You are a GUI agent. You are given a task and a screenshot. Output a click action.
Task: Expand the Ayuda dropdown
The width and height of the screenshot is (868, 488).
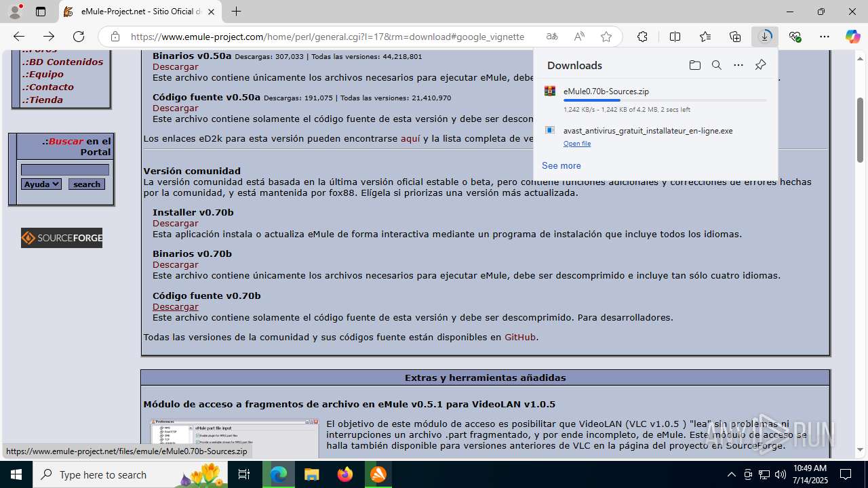(41, 184)
